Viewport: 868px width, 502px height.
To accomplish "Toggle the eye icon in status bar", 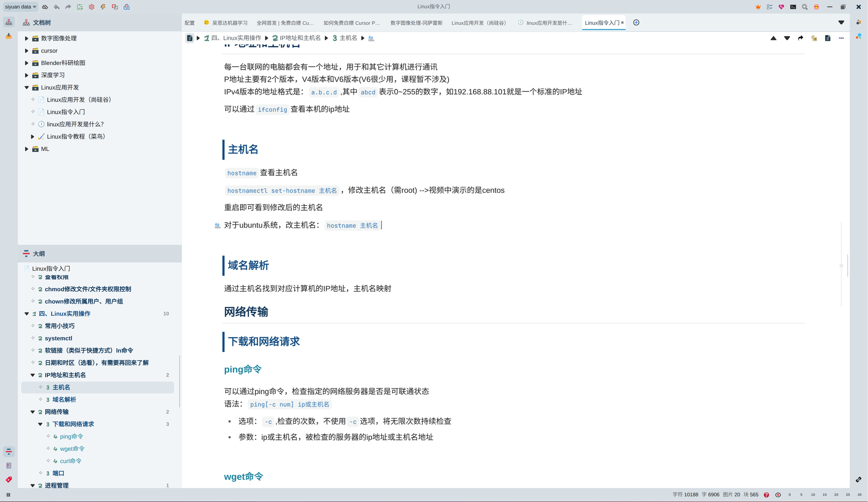I will click(778, 495).
